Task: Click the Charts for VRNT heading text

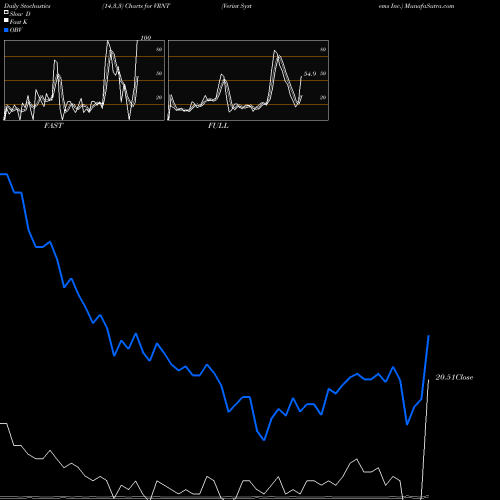Action: (x=147, y=6)
